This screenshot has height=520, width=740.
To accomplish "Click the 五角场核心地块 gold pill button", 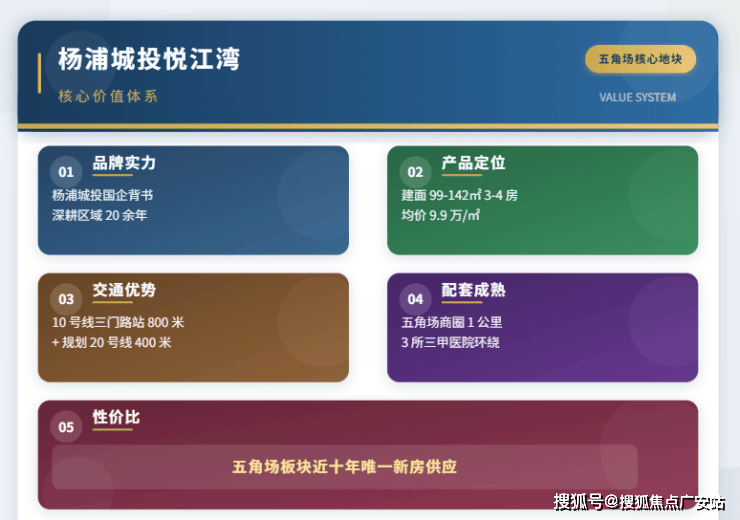I will (640, 59).
